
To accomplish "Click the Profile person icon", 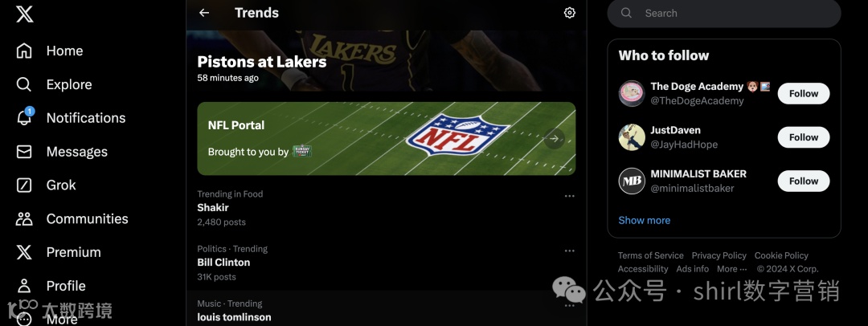I will pyautogui.click(x=24, y=286).
